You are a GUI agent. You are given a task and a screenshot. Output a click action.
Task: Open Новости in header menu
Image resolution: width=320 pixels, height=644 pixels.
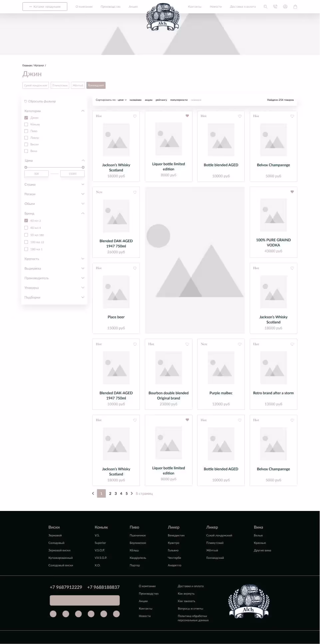pos(216,7)
